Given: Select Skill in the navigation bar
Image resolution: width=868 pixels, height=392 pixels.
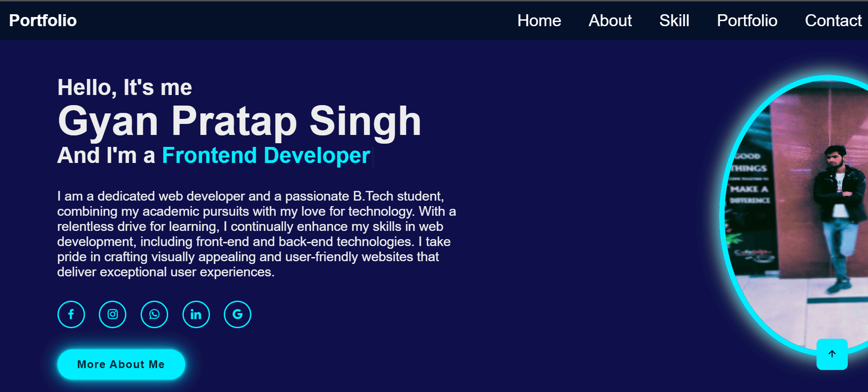Looking at the screenshot, I should pos(674,21).
